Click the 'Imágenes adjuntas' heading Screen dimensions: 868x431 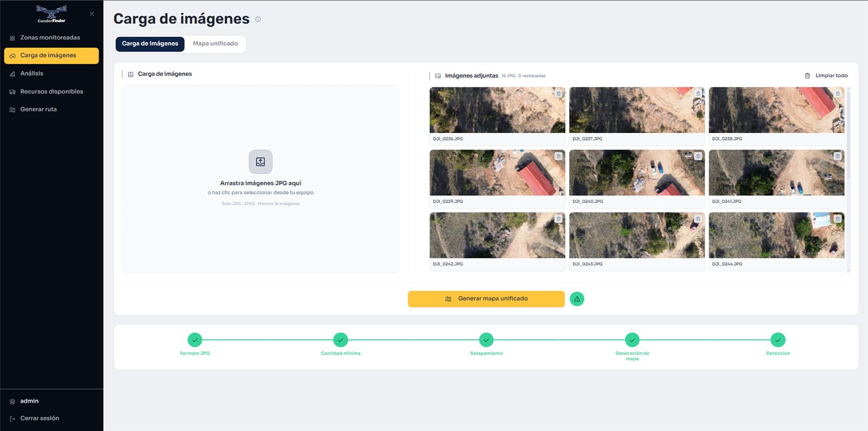click(471, 76)
